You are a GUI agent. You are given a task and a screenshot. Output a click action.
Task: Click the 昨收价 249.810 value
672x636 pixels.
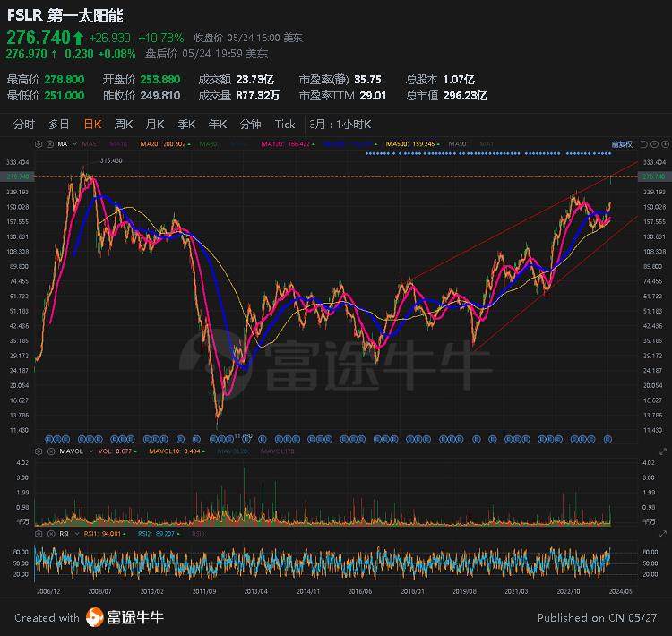[x=160, y=95]
